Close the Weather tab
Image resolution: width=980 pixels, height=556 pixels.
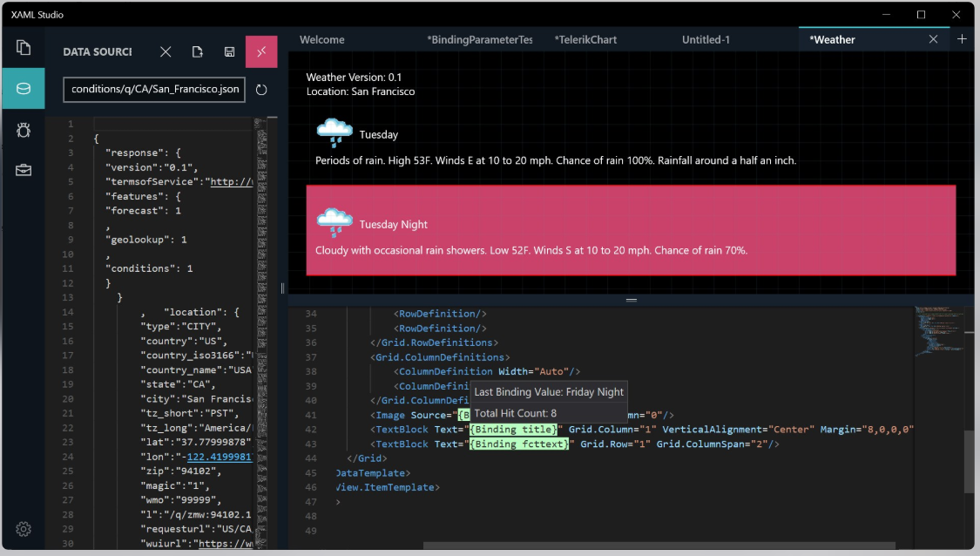point(933,39)
